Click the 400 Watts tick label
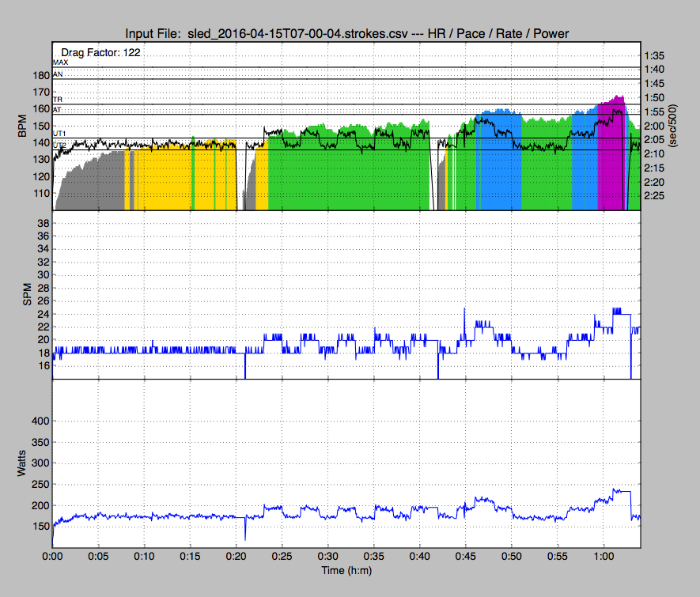This screenshot has height=597, width=700. click(x=40, y=421)
